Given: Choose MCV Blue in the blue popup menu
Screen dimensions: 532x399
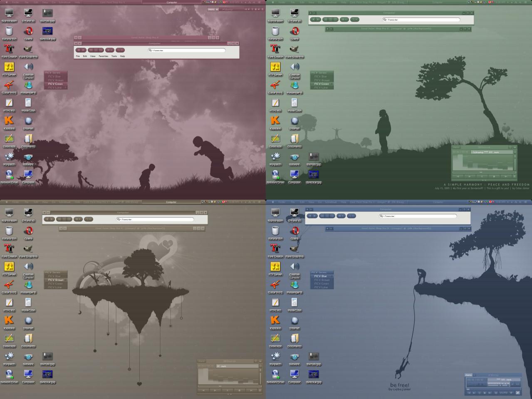Looking at the screenshot, I should coord(322,276).
